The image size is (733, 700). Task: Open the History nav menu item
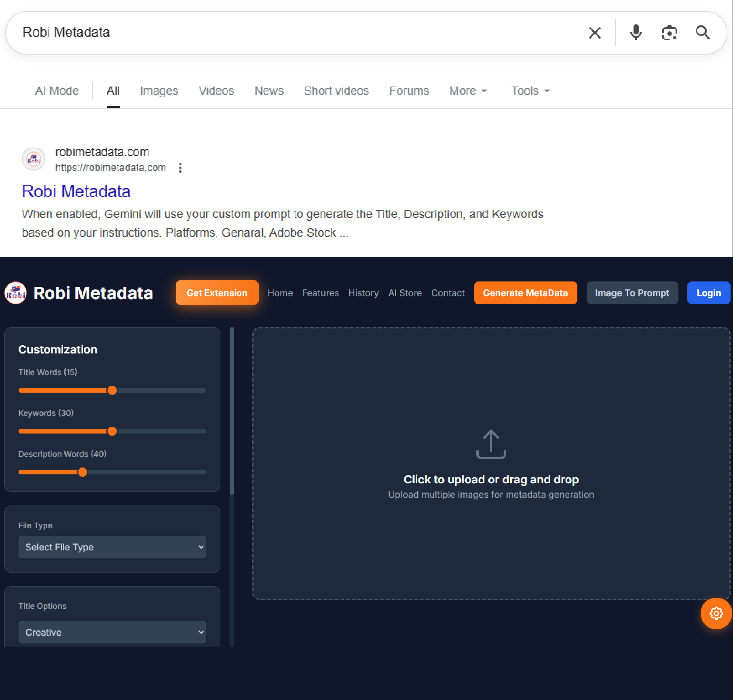point(363,293)
